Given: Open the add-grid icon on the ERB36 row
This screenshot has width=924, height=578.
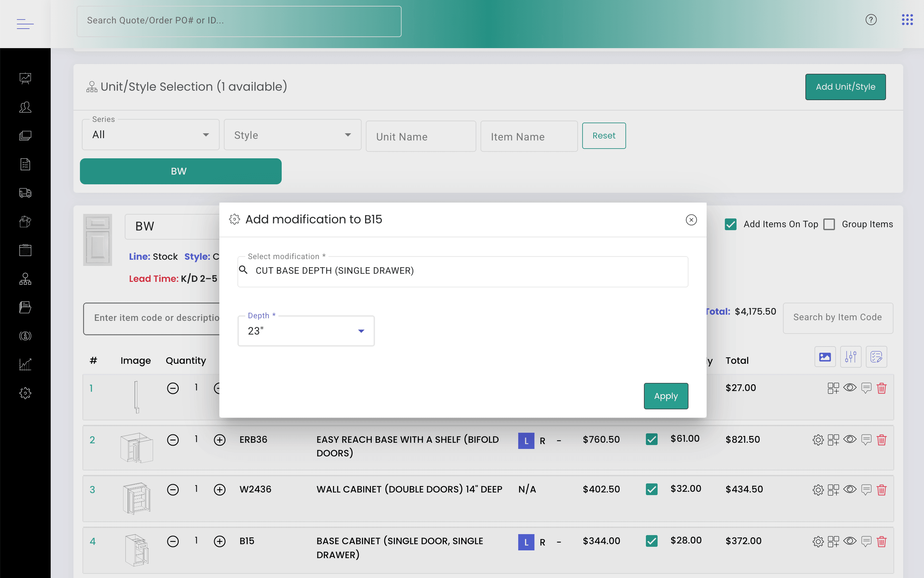Looking at the screenshot, I should (833, 440).
